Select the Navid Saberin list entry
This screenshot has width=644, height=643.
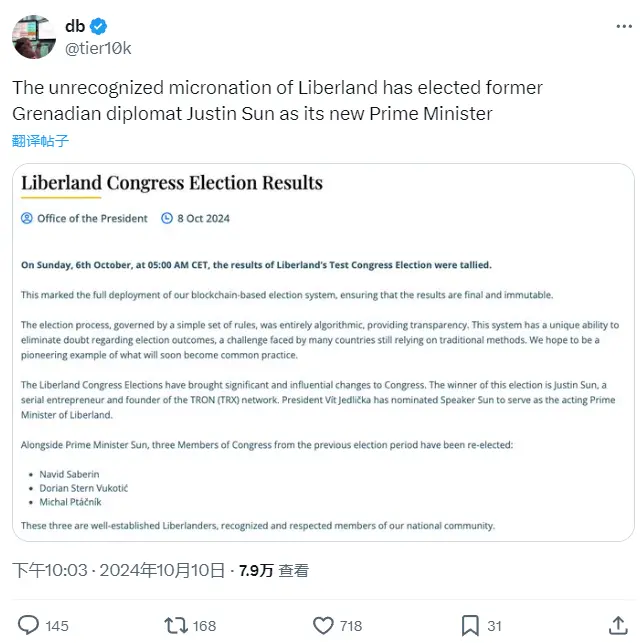71,473
